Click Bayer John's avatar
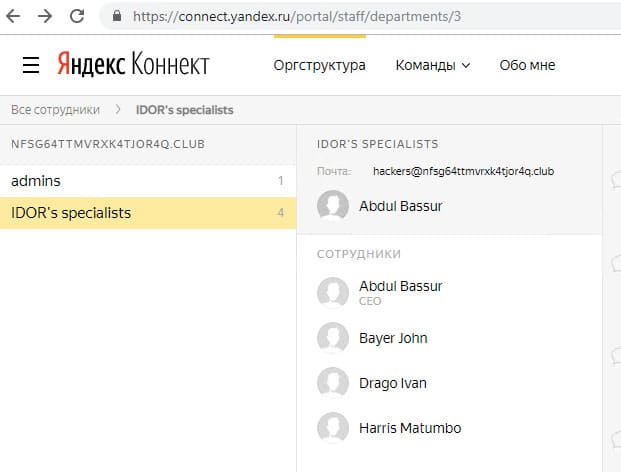621x472 pixels. (333, 338)
